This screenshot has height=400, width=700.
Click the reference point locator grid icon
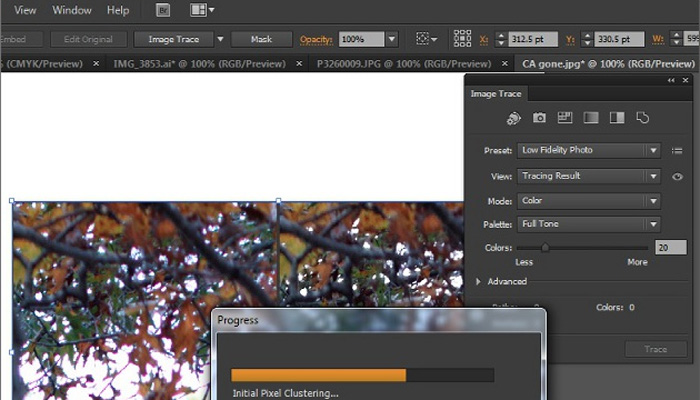462,39
